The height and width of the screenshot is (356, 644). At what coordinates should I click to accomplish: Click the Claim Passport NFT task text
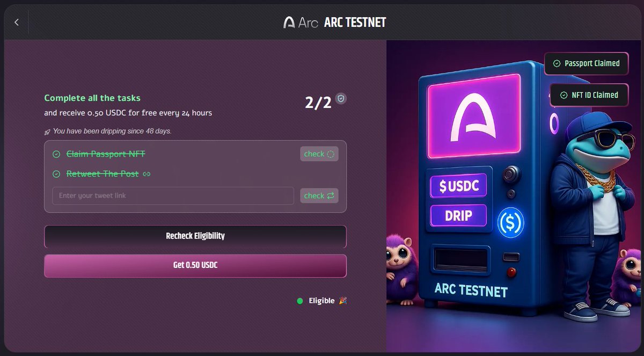[x=106, y=154]
